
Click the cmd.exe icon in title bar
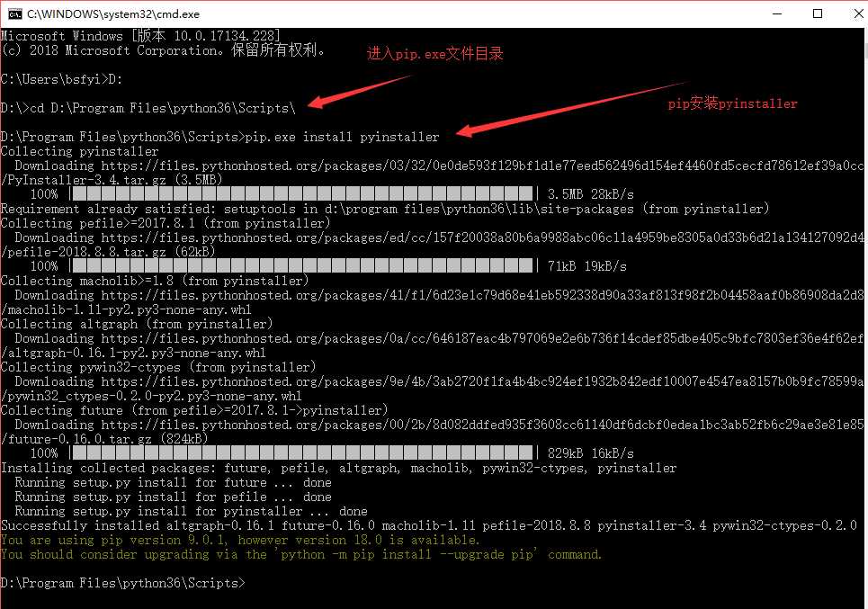14,13
